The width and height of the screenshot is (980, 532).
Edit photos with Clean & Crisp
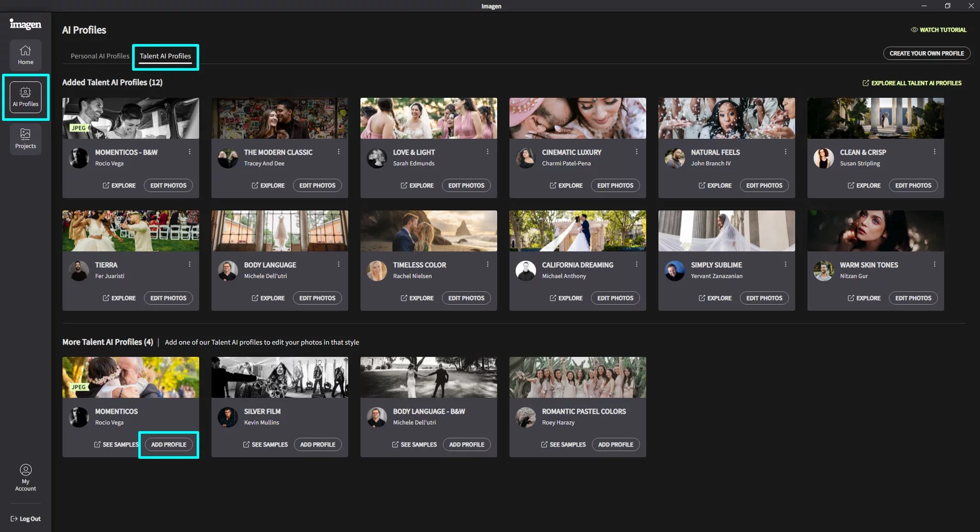click(x=913, y=185)
